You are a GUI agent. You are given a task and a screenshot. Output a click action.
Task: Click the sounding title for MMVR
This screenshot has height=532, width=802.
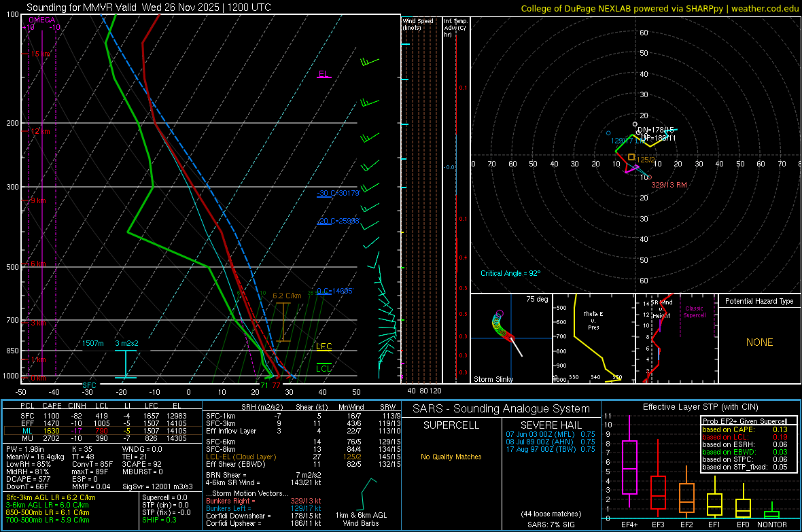[149, 7]
